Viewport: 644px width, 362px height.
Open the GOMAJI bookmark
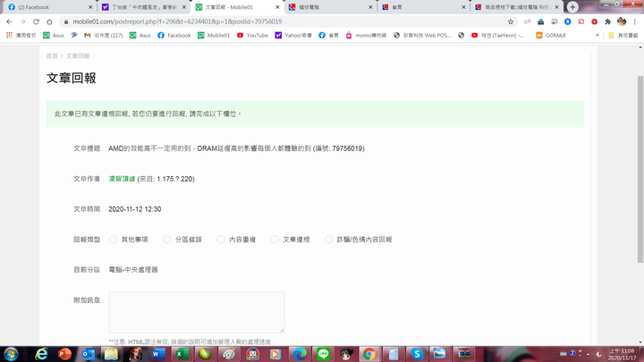pos(551,35)
